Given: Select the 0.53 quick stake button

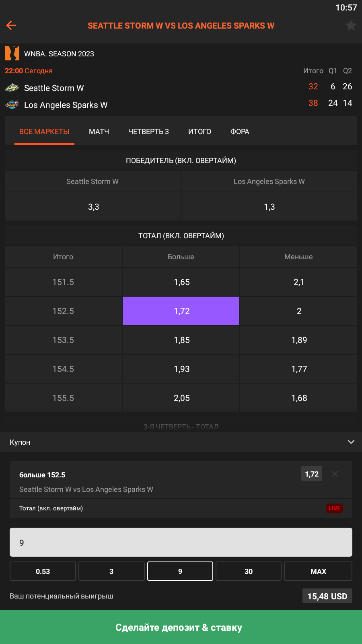Looking at the screenshot, I should tap(43, 572).
